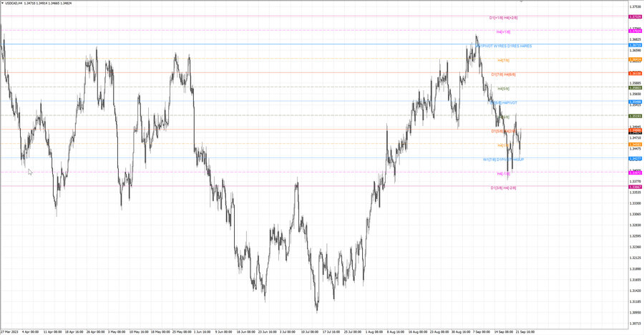
Task: Click the '1 Aug 08:00' time axis label
Action: click(x=374, y=331)
